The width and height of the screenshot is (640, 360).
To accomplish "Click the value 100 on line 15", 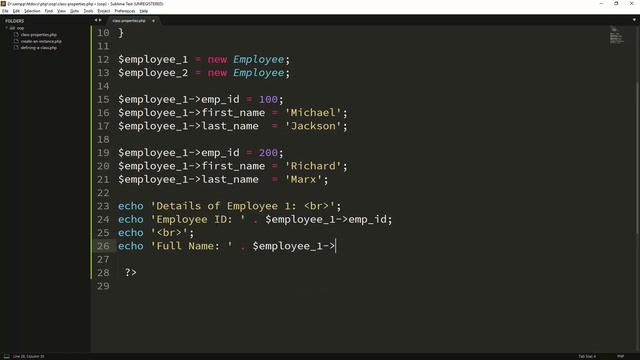I will 268,100.
